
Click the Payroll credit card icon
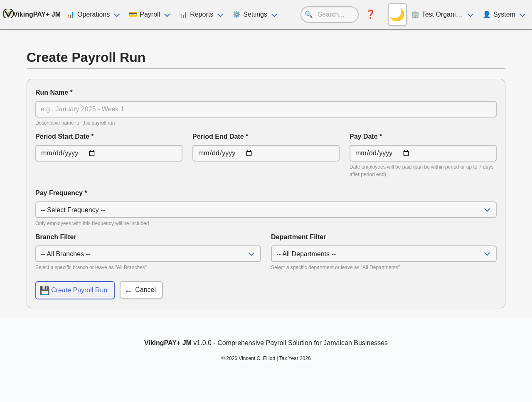[x=133, y=15]
